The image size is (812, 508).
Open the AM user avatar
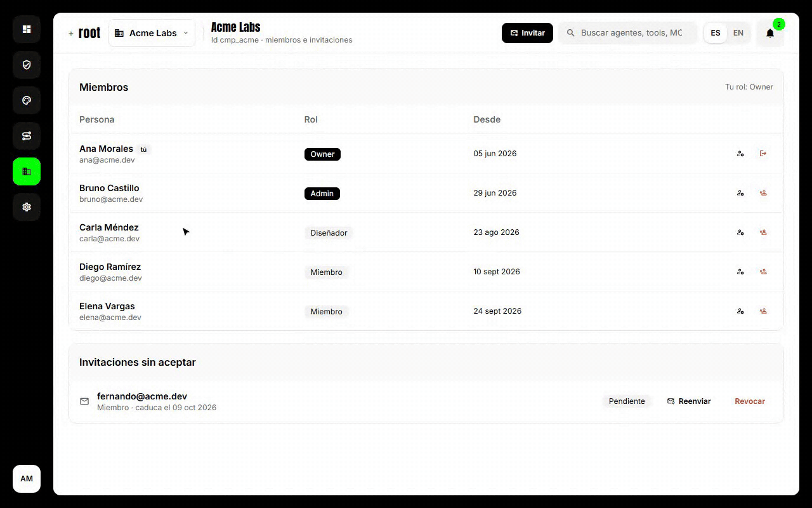point(27,479)
